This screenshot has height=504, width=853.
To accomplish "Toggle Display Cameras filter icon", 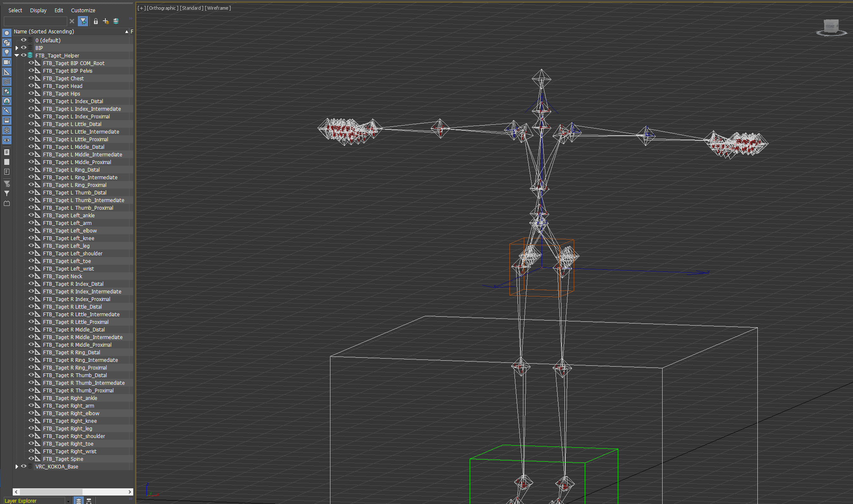I will [x=7, y=62].
